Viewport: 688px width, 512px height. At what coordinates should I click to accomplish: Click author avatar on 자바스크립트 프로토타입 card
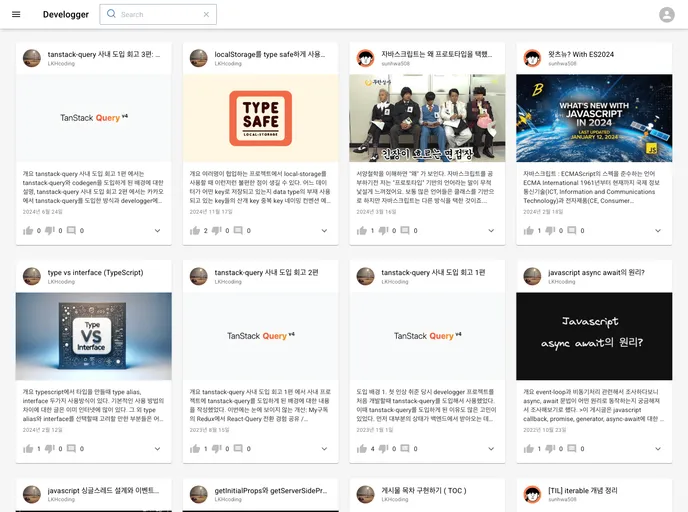(366, 58)
